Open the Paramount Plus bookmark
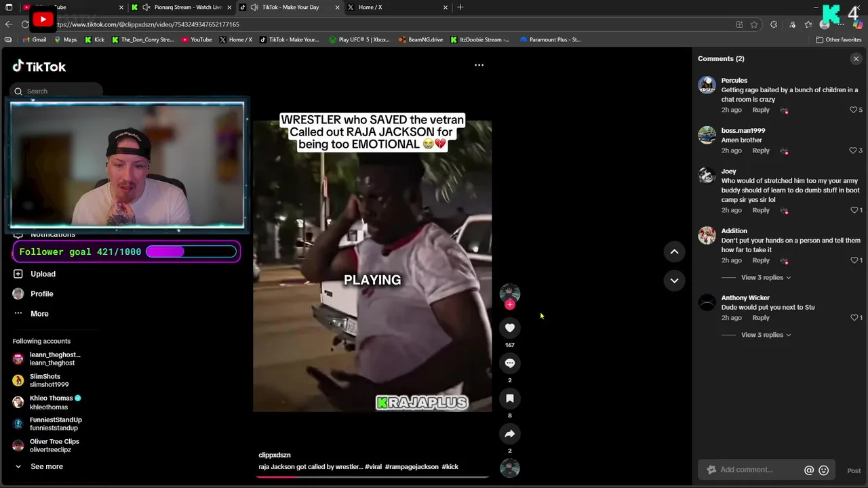Screen dimensions: 868x488 pos(550,40)
